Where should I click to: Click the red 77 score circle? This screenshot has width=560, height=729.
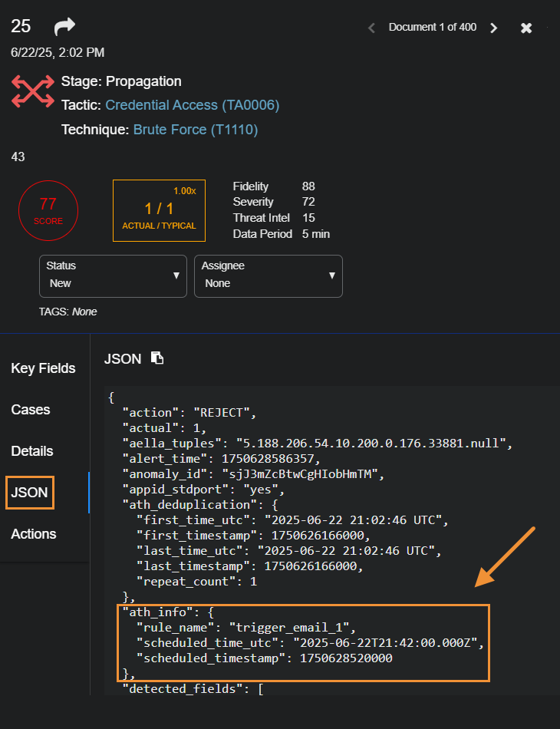click(48, 209)
